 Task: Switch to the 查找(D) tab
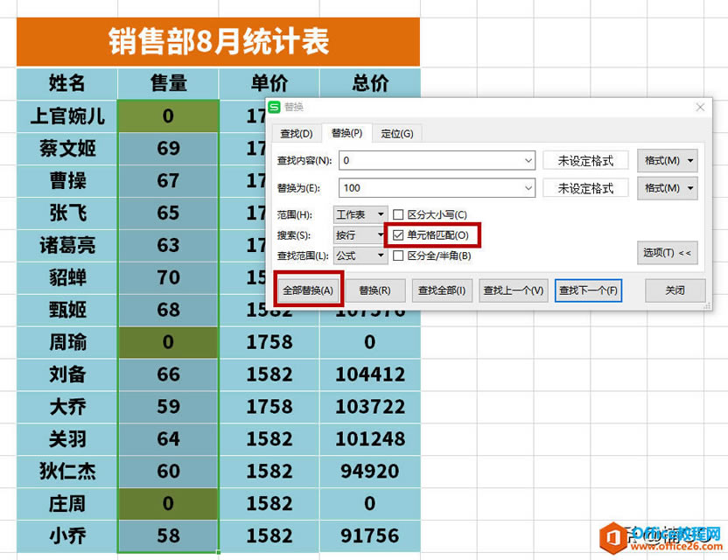[x=297, y=134]
